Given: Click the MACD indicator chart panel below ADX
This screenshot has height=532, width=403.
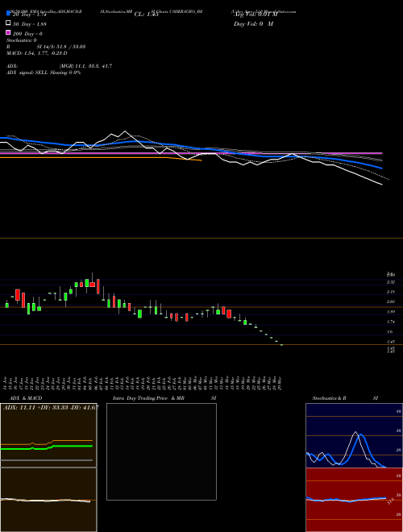Looking at the screenshot, I should pyautogui.click(x=48, y=500).
